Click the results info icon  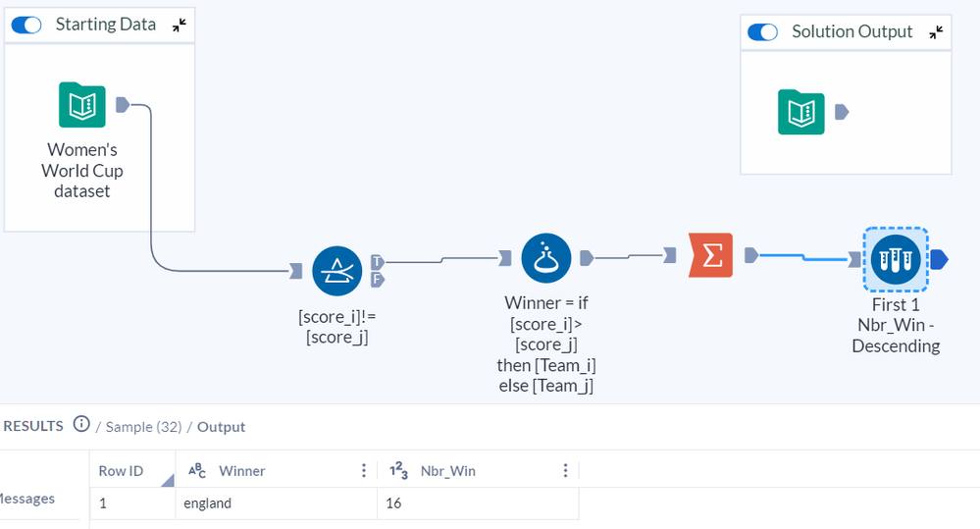[x=80, y=425]
